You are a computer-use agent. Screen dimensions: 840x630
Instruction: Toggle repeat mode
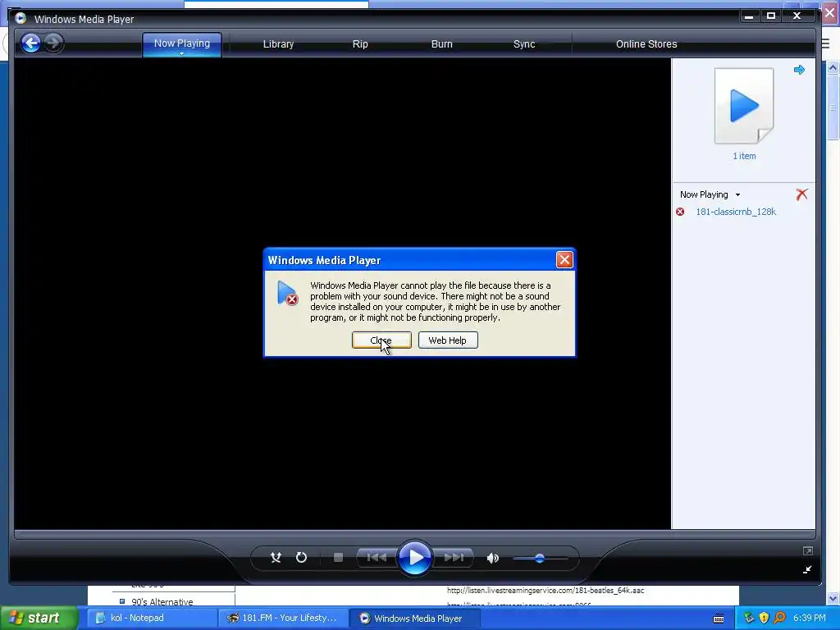301,558
